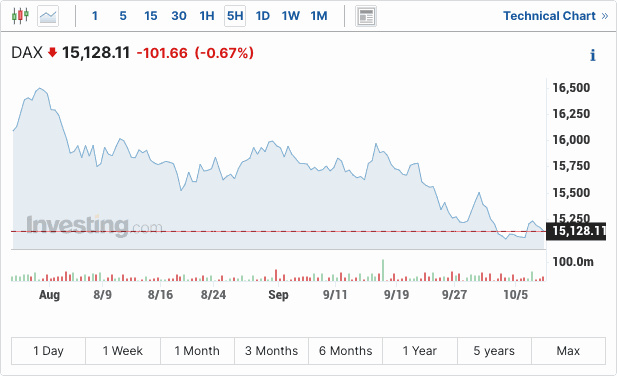Click the Aug date label
The height and width of the screenshot is (376, 617).
click(50, 295)
